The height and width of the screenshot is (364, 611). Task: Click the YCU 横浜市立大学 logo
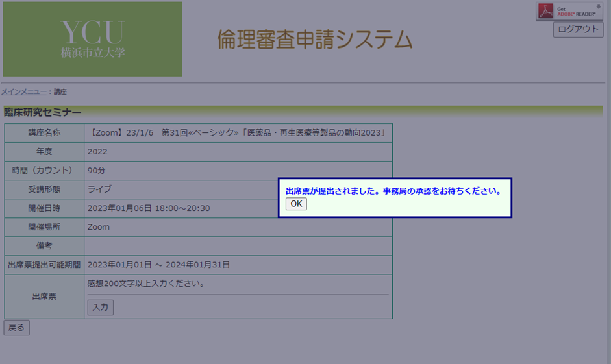click(x=92, y=39)
